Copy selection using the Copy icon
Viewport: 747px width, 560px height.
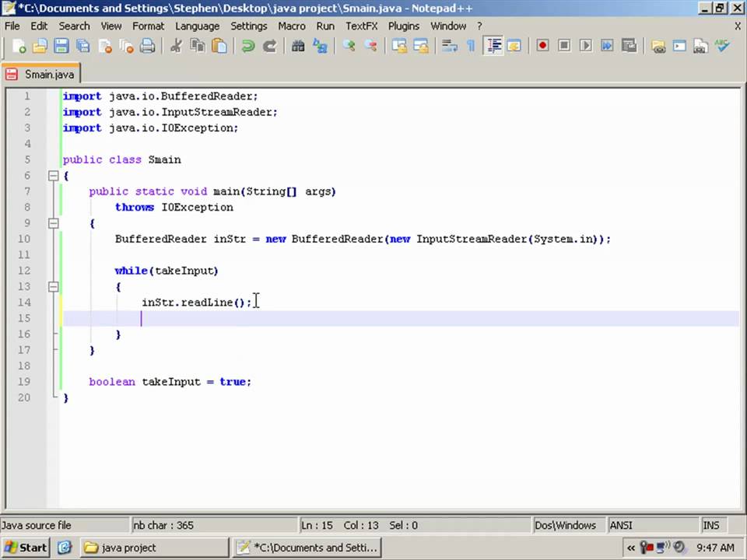point(198,46)
